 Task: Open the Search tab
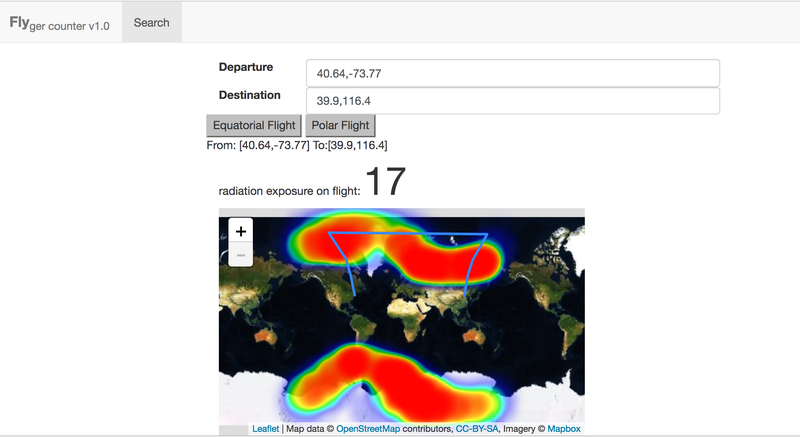click(x=151, y=22)
